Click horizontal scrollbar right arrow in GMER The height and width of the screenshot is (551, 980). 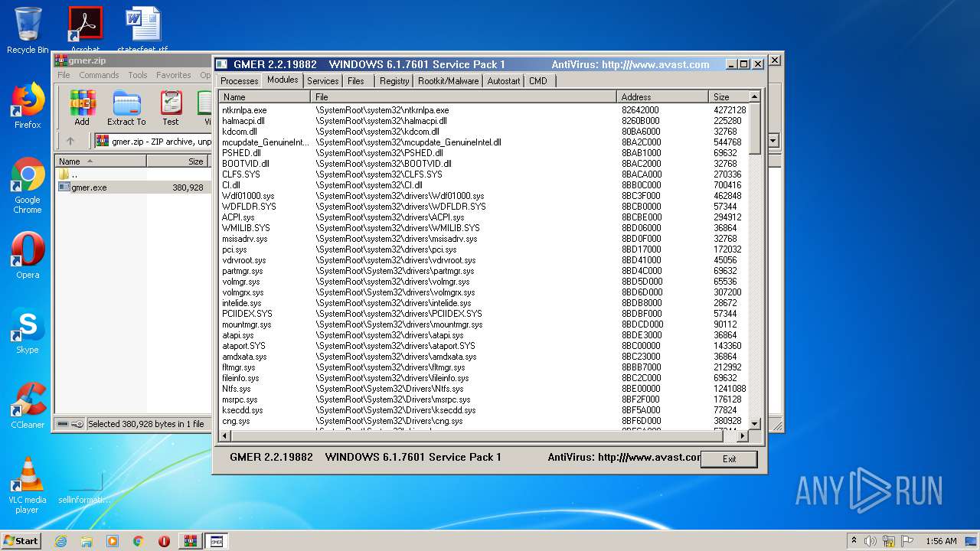(x=742, y=435)
